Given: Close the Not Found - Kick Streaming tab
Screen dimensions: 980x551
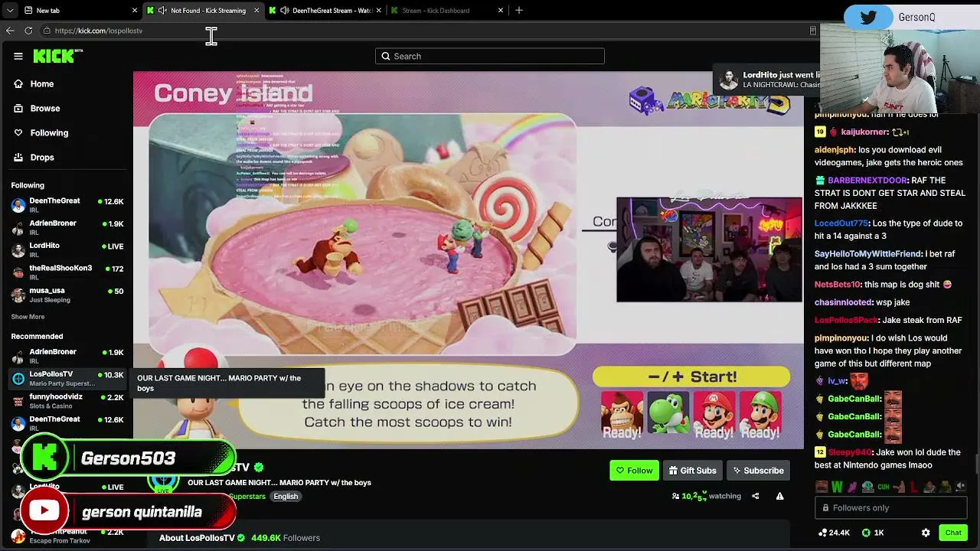Looking at the screenshot, I should pyautogui.click(x=256, y=11).
